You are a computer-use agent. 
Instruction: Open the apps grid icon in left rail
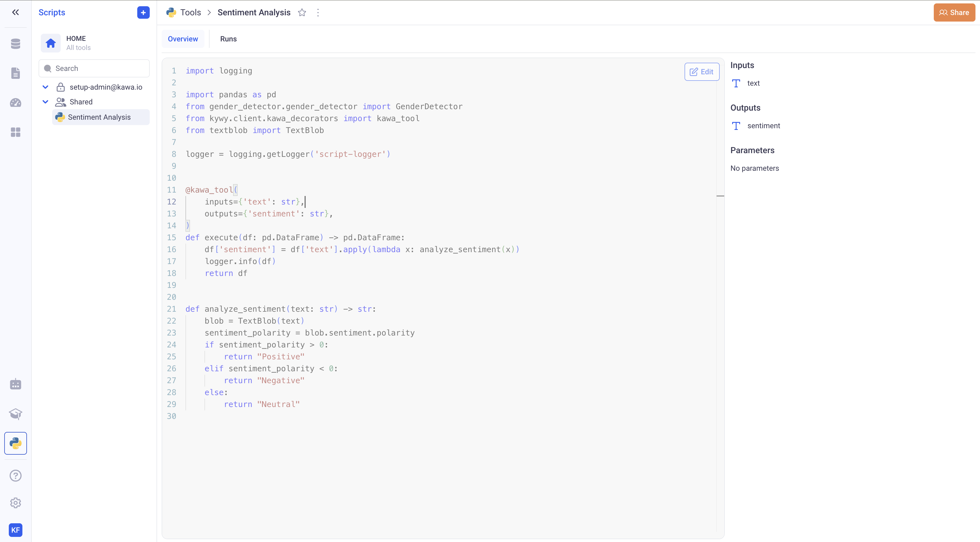16,132
